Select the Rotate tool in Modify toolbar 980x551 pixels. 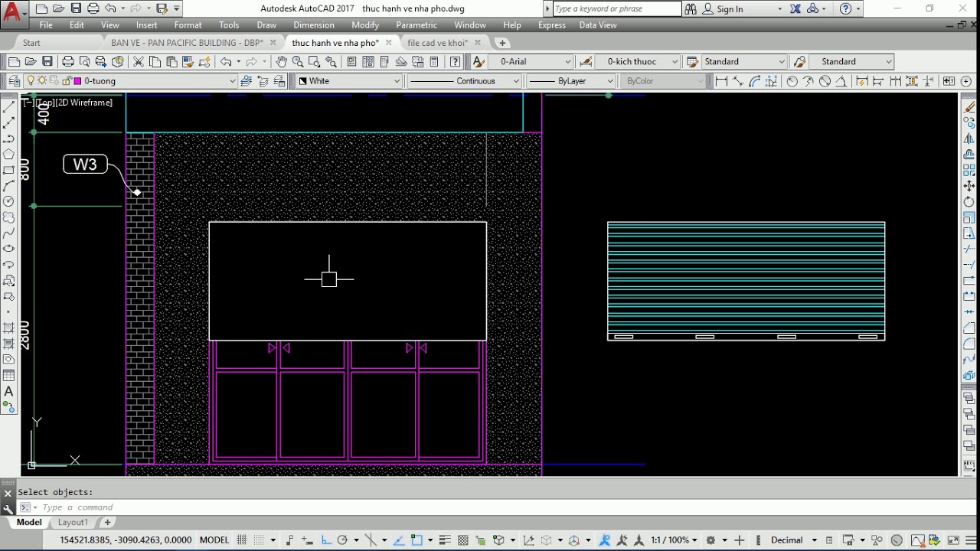[969, 201]
